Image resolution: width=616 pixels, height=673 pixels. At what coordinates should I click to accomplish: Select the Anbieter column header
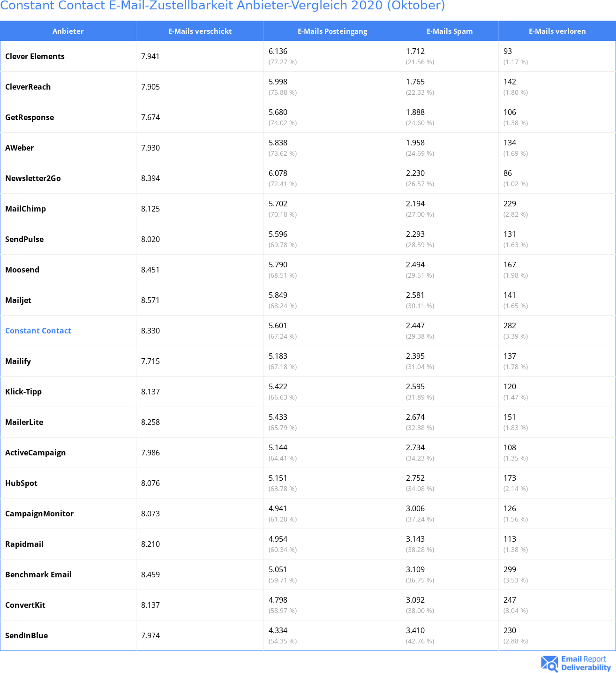[x=68, y=31]
